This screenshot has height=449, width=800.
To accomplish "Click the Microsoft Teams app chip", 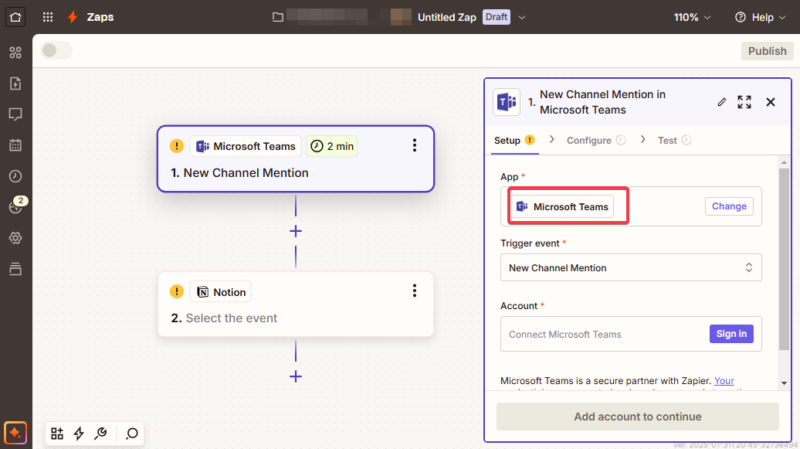I will click(x=562, y=207).
